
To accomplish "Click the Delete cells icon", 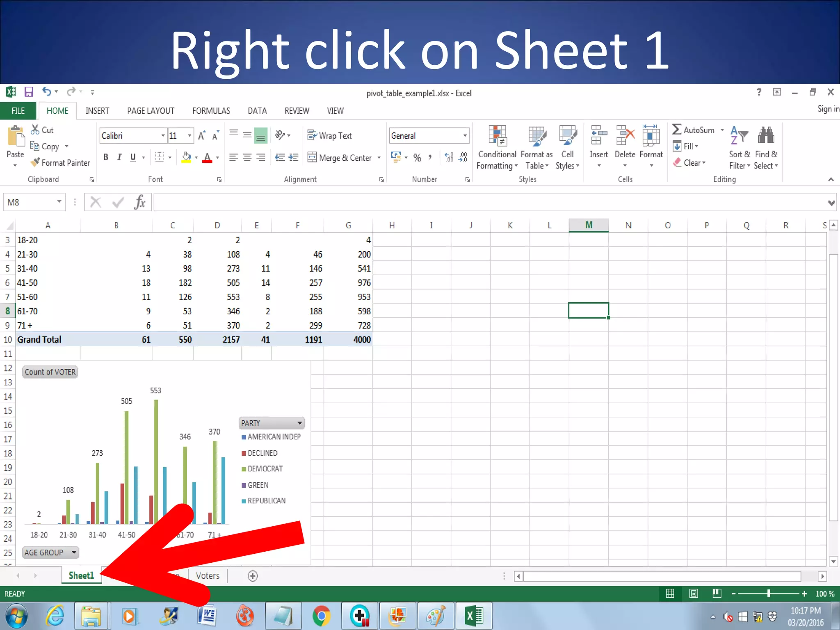I will coord(625,136).
